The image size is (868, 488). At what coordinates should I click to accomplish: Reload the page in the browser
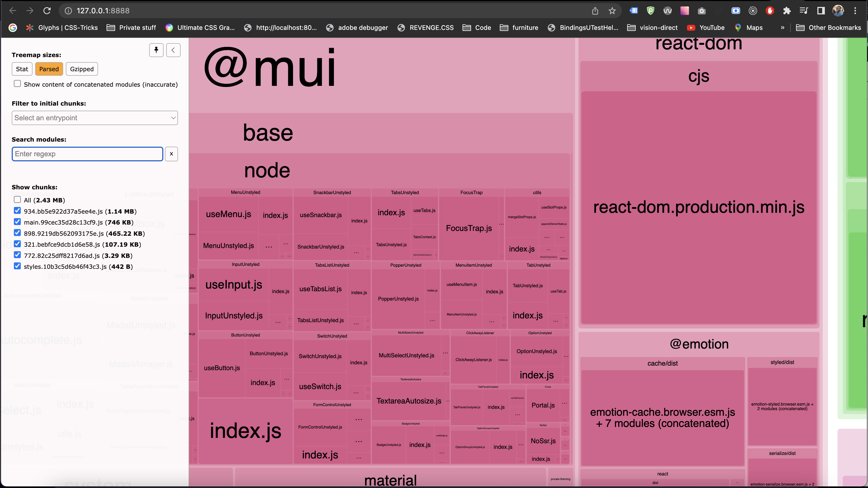(x=47, y=11)
